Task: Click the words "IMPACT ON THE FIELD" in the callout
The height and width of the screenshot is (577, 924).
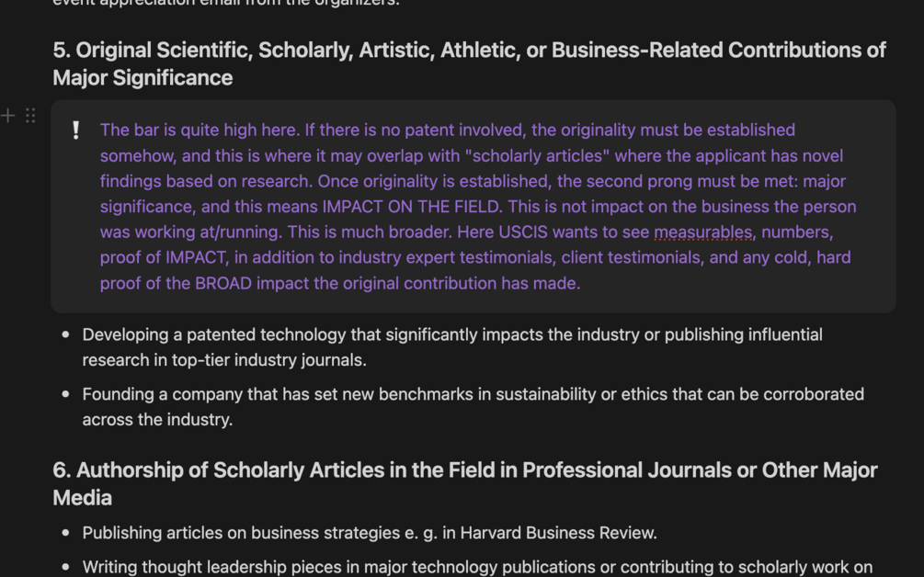Action: tap(411, 207)
